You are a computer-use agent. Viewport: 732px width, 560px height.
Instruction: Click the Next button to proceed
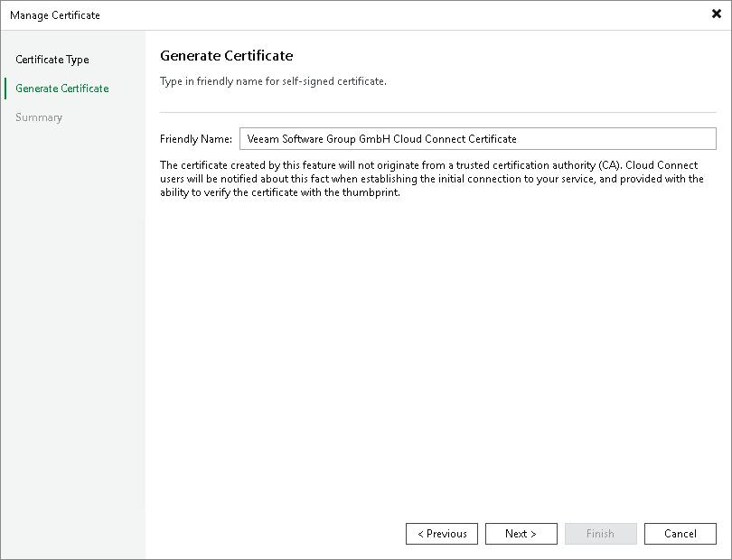click(x=521, y=533)
